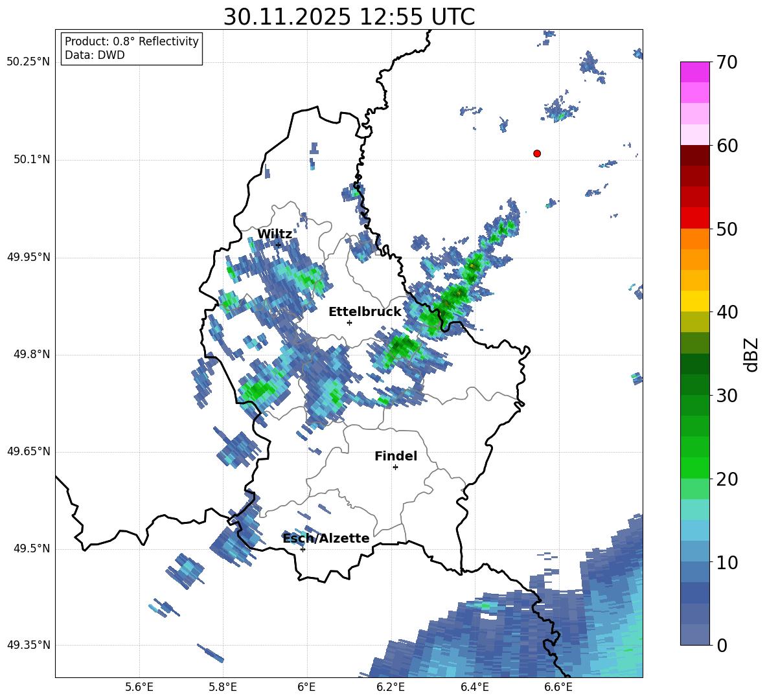767x700 pixels.
Task: Click the 70 tick on the colorbar
Action: 727,62
